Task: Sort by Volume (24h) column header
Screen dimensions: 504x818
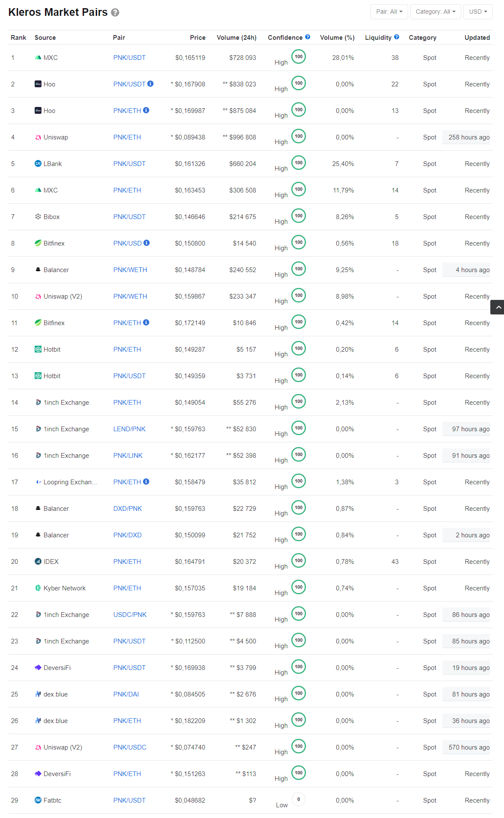Action: click(237, 38)
